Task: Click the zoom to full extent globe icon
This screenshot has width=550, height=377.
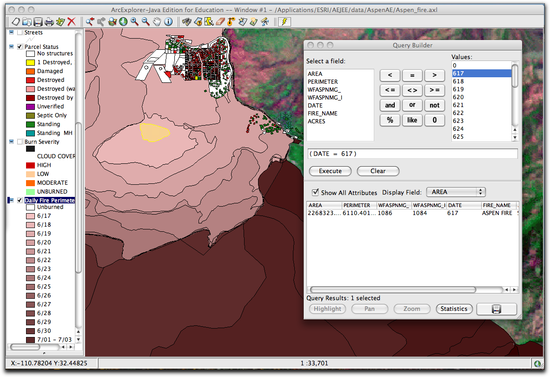Action: pos(123,22)
